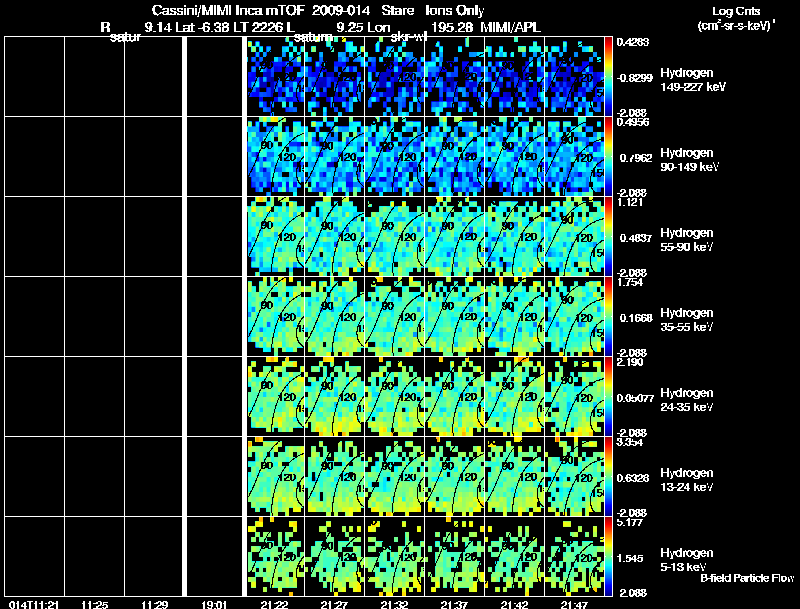Click the '0.4956' color scale maximum
The width and height of the screenshot is (800, 609).
point(633,122)
